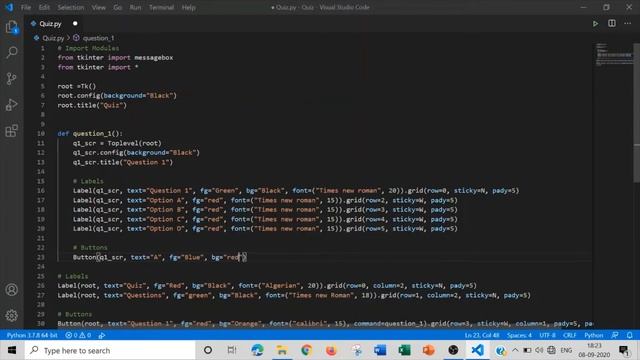
Task: Click the Type here to search box
Action: tap(110, 350)
